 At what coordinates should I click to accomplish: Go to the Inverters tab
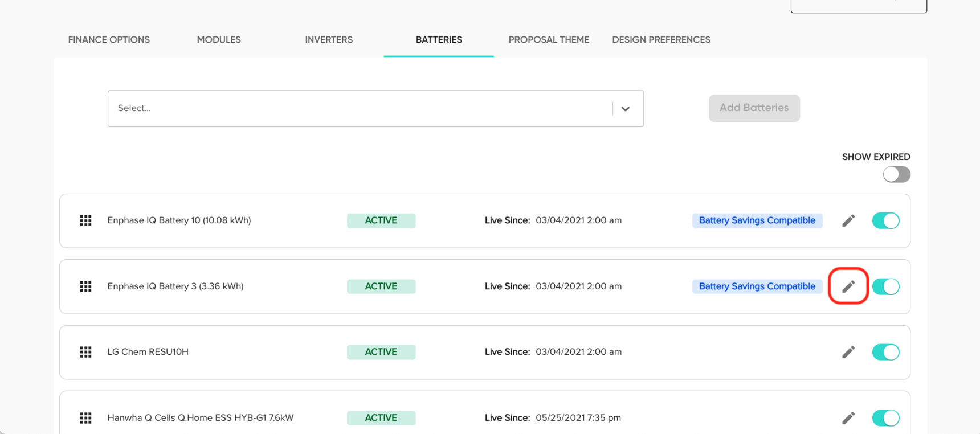click(329, 40)
